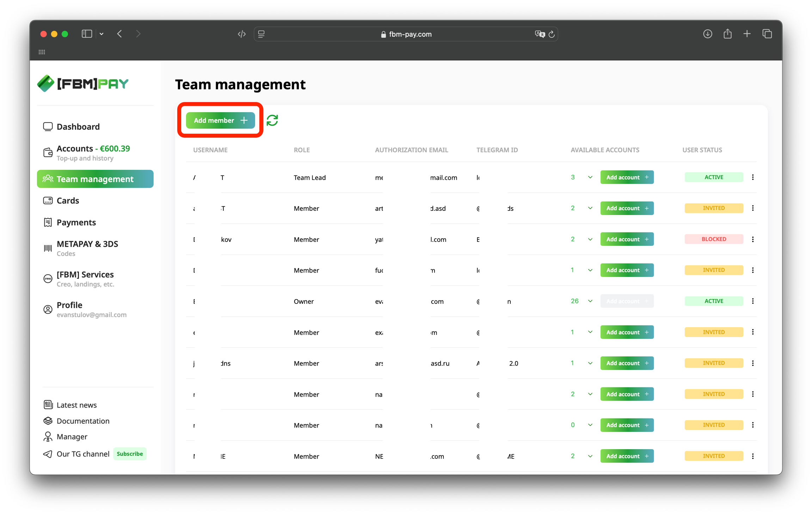Open three-dot menu for the Team Lead row
The image size is (812, 514).
click(753, 177)
